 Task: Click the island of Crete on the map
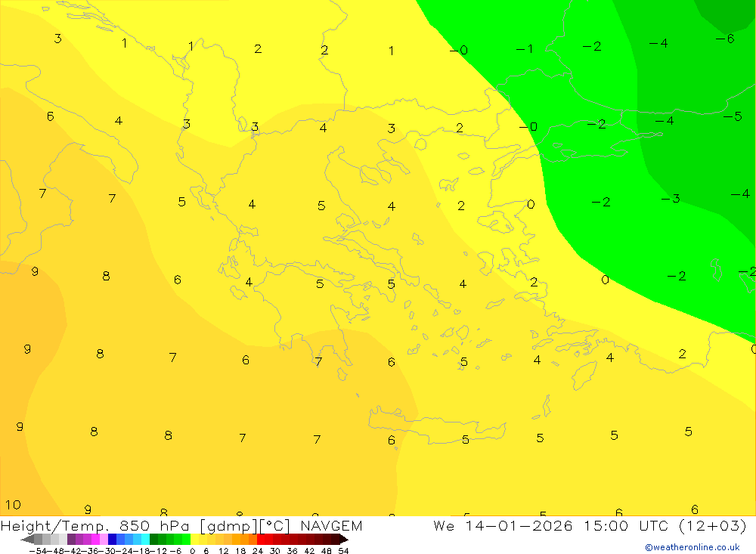436,426
